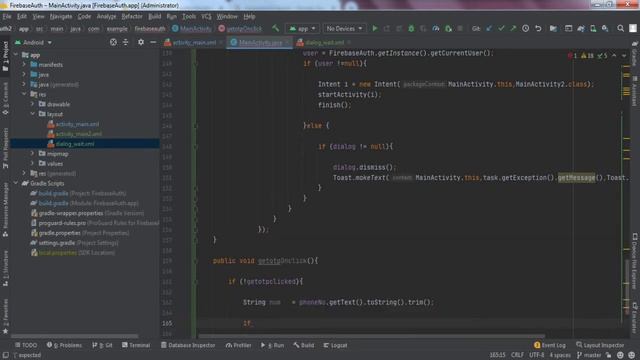Image resolution: width=640 pixels, height=360 pixels.
Task: Collapse the layout folder
Action: [x=33, y=114]
